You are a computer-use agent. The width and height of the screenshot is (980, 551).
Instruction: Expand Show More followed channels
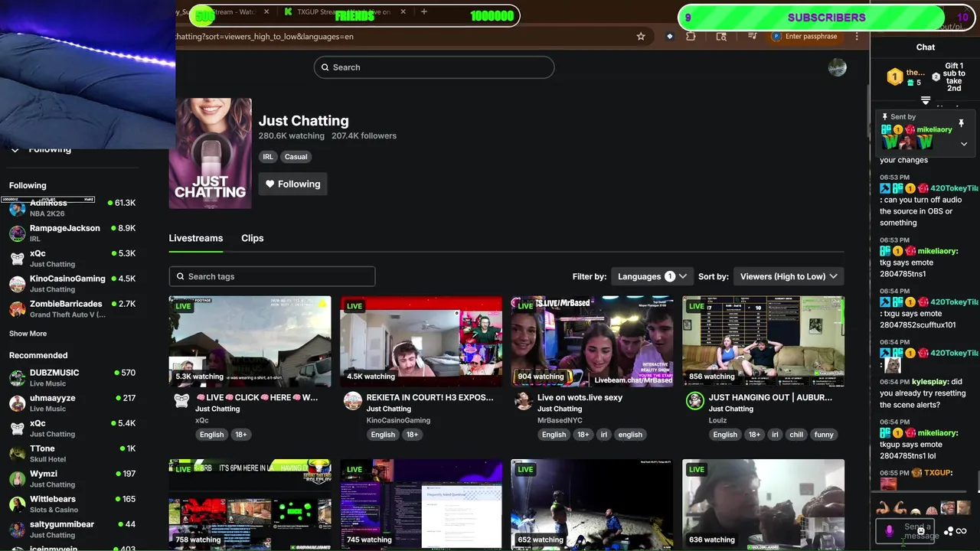point(28,334)
